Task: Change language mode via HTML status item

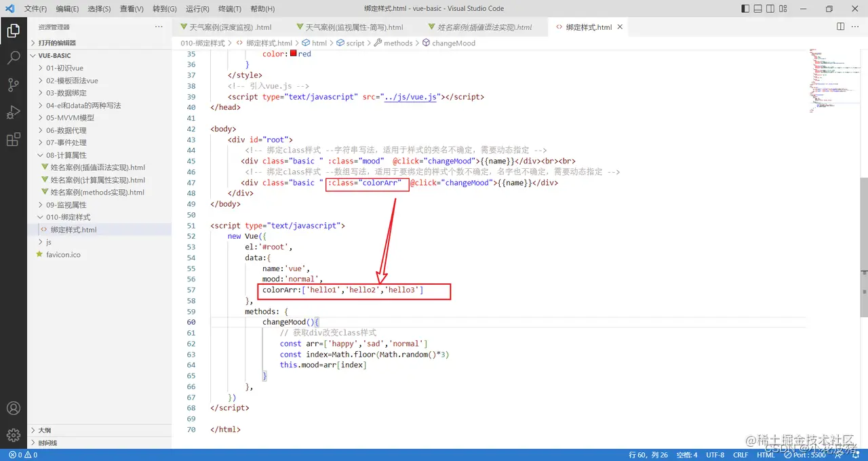Action: 766,455
